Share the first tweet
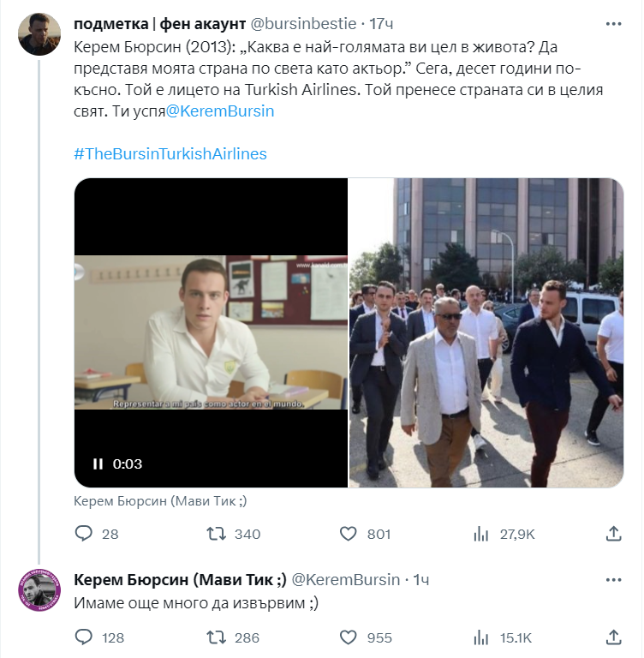Screen dimensions: 644x658 (613, 534)
